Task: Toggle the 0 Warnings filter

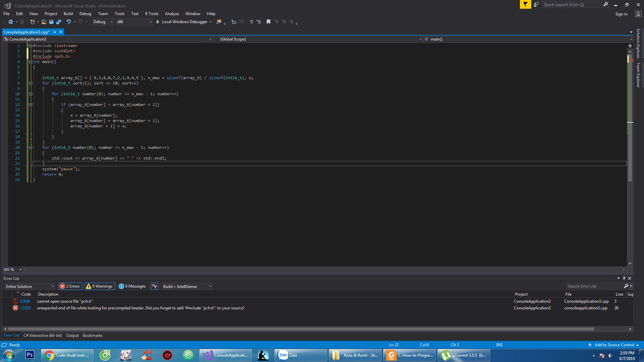Action: pos(99,286)
